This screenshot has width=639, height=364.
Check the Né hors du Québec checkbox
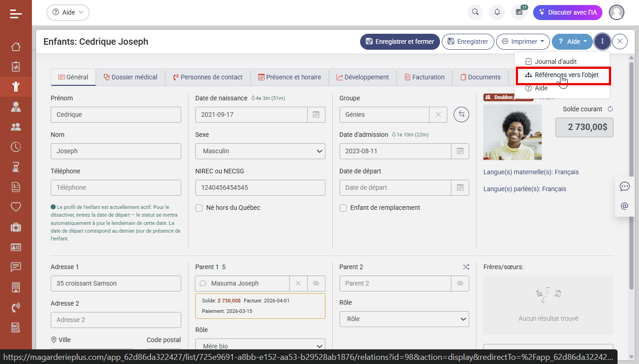point(199,208)
